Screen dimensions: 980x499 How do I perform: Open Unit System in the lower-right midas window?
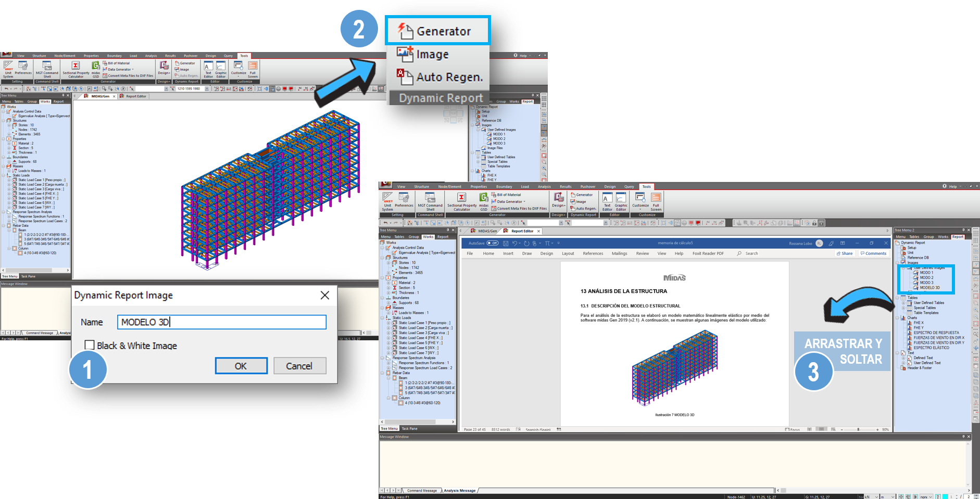click(387, 201)
